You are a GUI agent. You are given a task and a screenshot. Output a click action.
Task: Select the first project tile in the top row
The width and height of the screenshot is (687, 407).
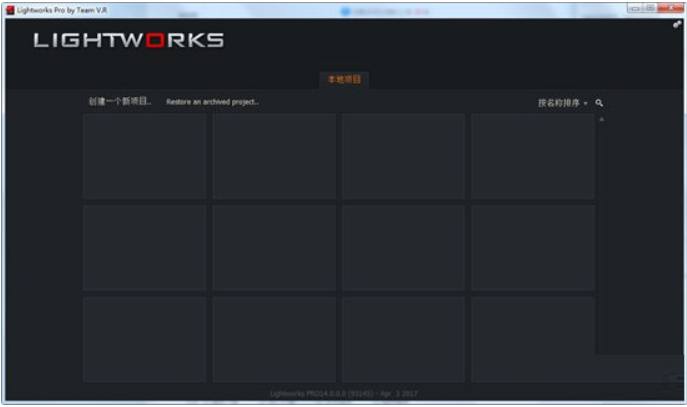tap(144, 156)
